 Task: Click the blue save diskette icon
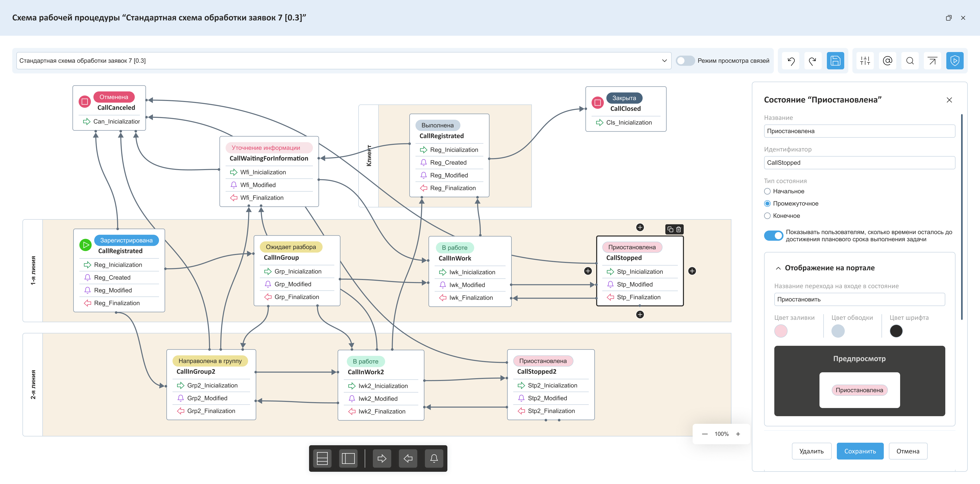(835, 61)
